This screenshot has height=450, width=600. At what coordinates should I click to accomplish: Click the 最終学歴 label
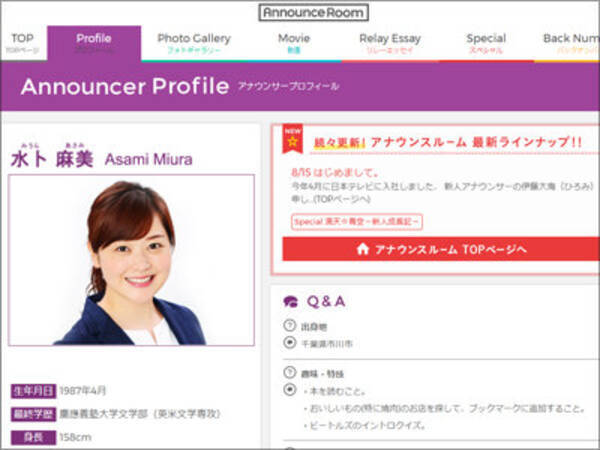[x=34, y=414]
